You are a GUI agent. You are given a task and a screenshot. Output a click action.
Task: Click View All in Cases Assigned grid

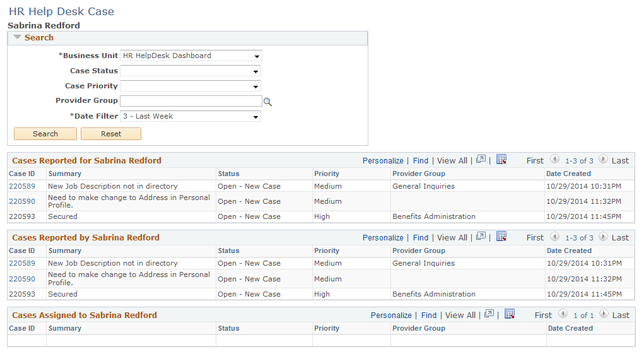(x=460, y=315)
